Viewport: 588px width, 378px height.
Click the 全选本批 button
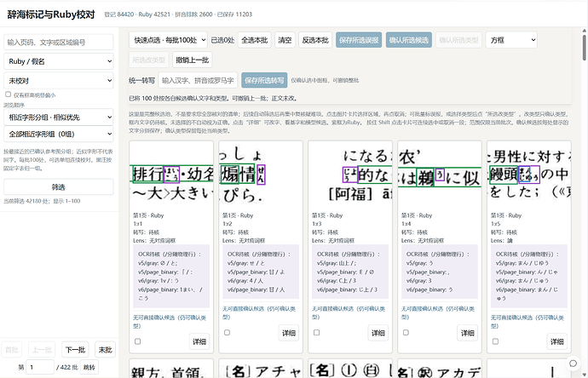click(255, 40)
